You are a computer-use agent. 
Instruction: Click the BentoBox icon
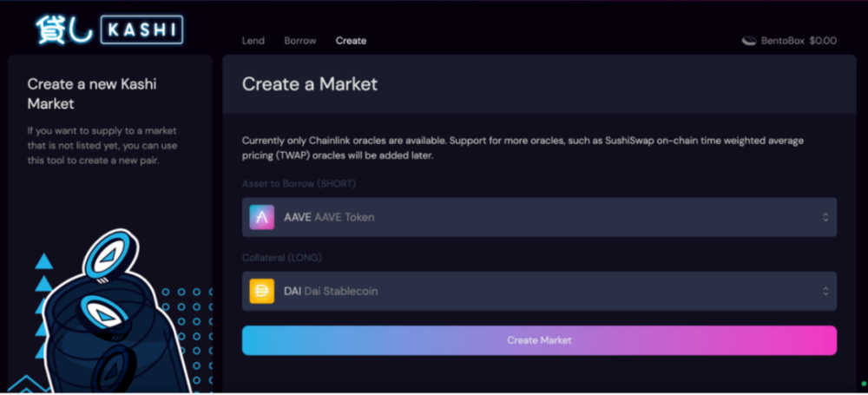click(x=749, y=41)
